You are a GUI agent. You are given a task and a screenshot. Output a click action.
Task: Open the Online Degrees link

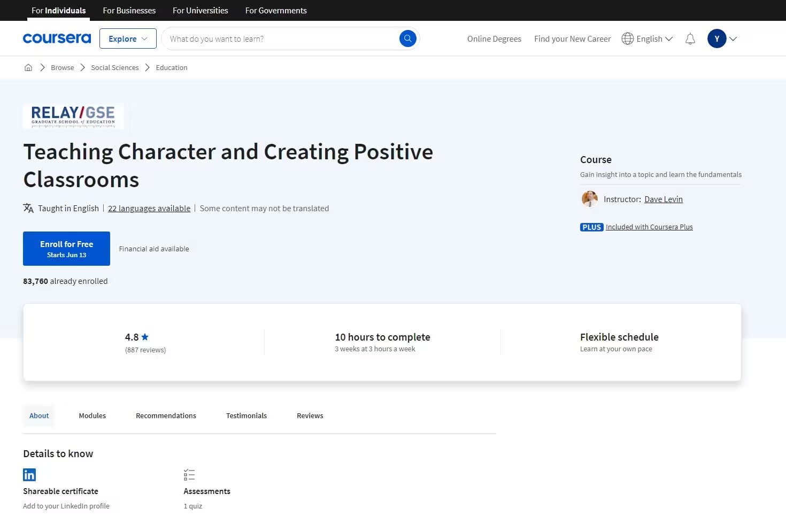(x=494, y=38)
